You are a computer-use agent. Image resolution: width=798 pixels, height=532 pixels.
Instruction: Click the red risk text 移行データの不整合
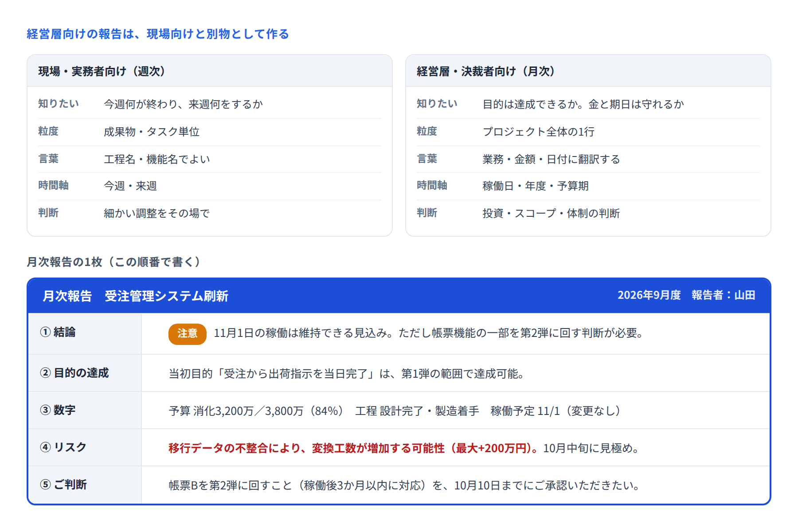tap(353, 448)
